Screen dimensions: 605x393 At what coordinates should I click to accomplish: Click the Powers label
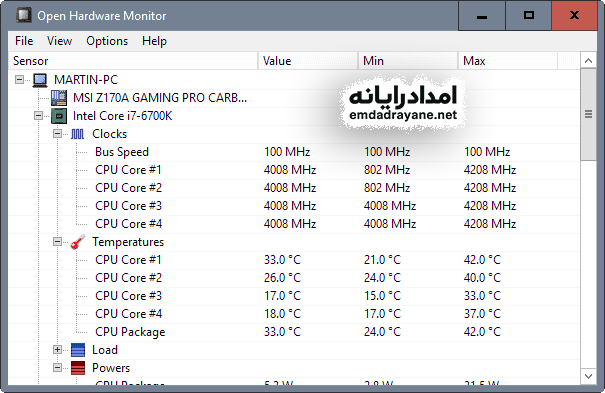[111, 368]
